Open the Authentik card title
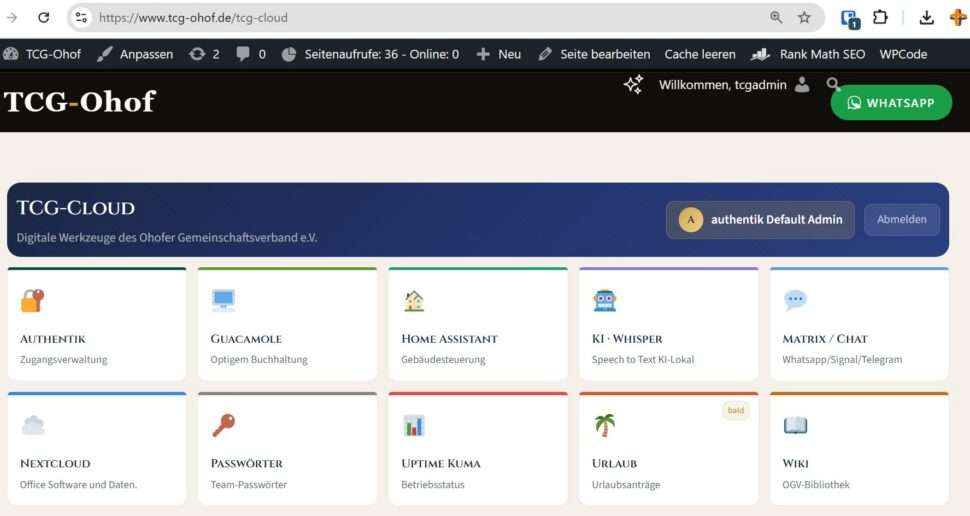Screen dimensions: 970x516 pyautogui.click(x=53, y=339)
